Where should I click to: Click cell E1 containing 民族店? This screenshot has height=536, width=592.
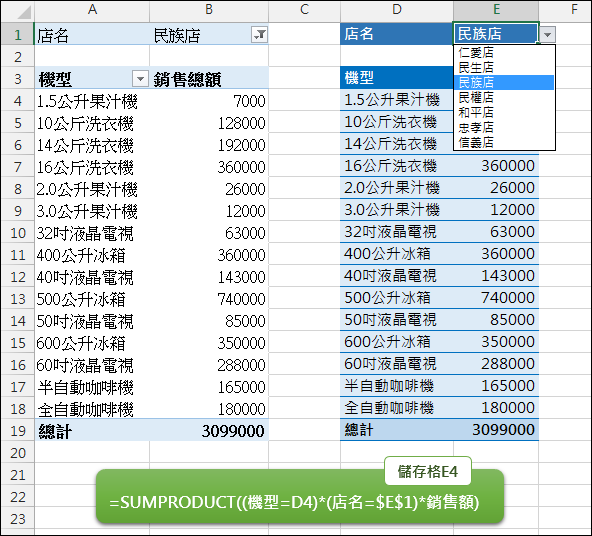point(496,34)
